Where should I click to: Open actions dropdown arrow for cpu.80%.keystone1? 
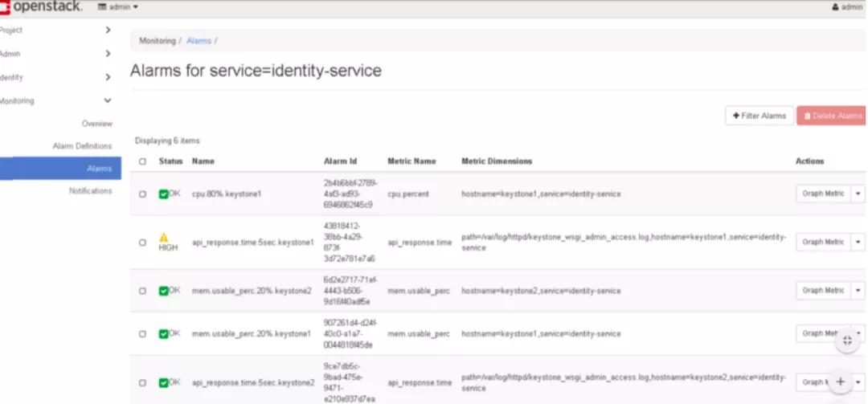pos(858,194)
